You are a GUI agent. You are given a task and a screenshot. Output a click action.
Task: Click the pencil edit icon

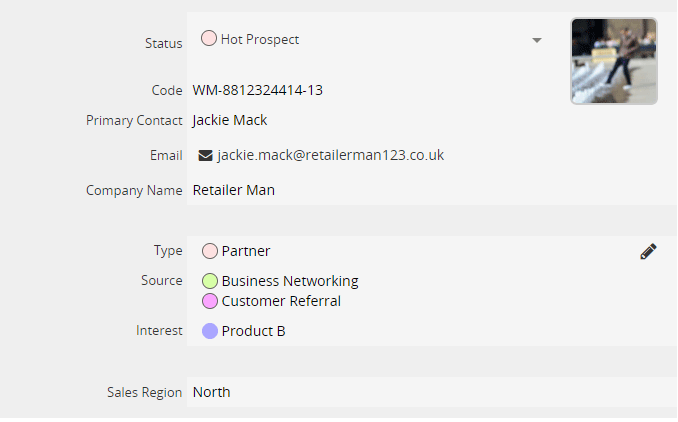pos(648,251)
